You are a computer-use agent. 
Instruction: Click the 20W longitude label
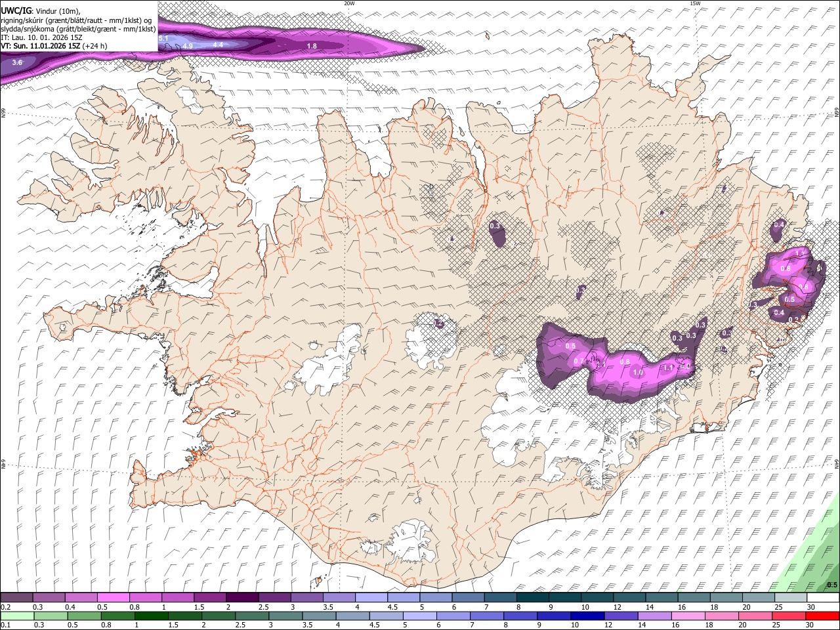[349, 3]
